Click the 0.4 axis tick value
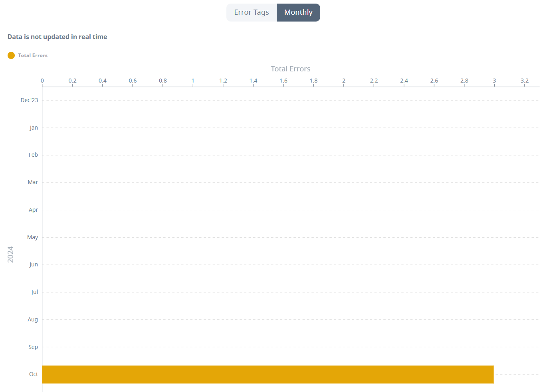547x392 pixels. tap(103, 81)
